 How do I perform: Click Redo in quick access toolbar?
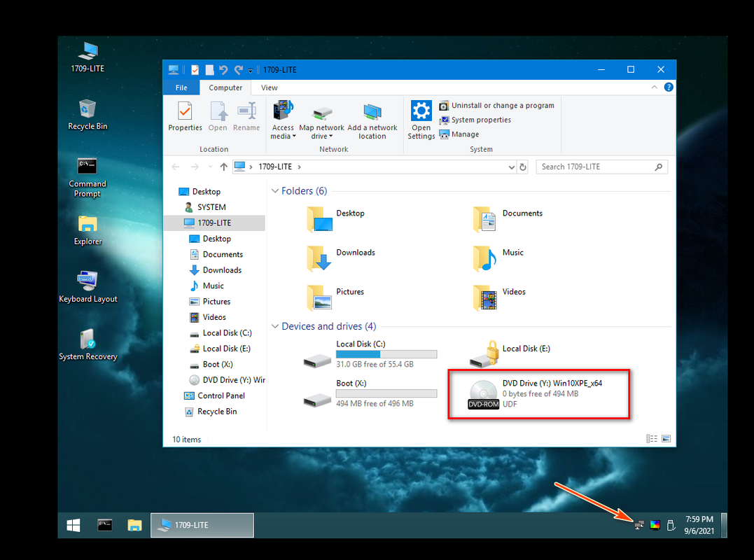[238, 70]
